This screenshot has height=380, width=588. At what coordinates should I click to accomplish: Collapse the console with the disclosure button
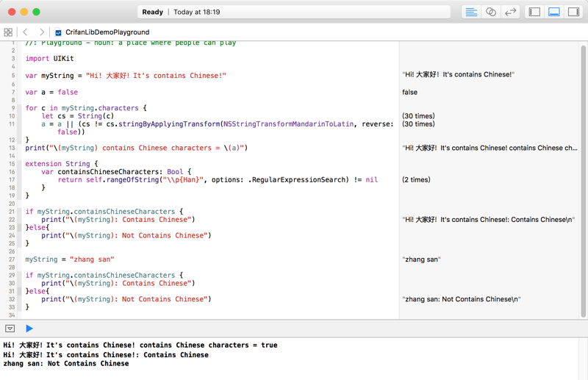click(10, 329)
